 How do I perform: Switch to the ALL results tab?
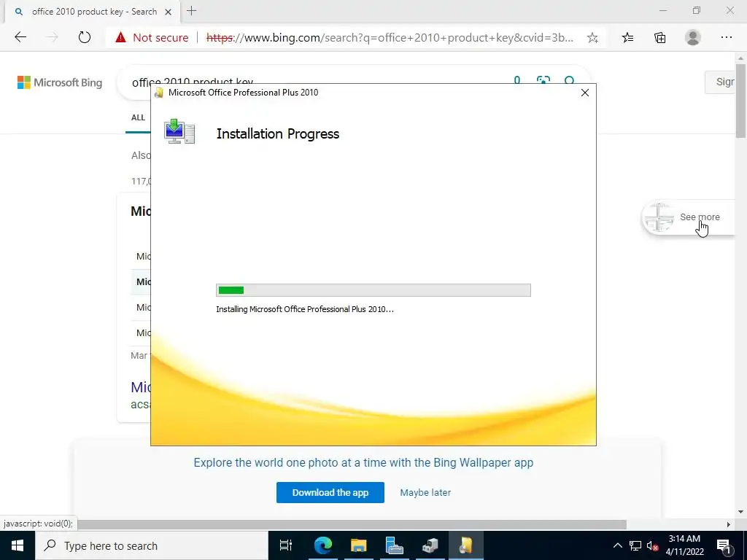tap(138, 117)
